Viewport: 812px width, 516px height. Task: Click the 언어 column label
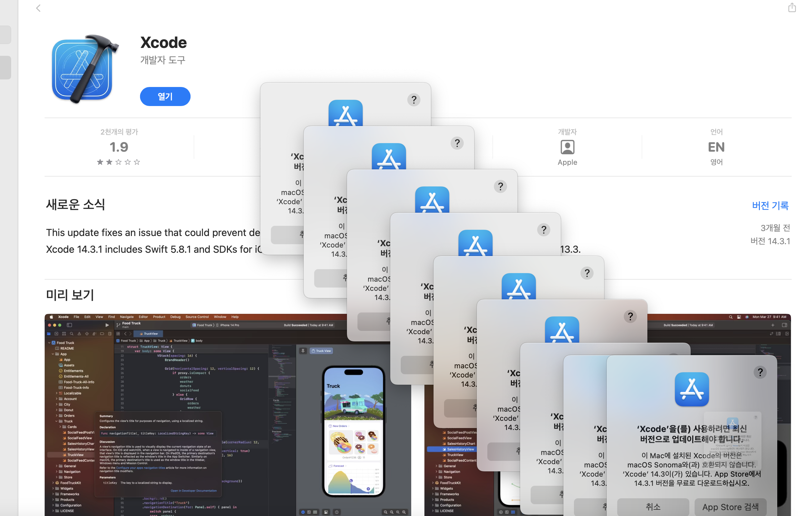pos(716,132)
